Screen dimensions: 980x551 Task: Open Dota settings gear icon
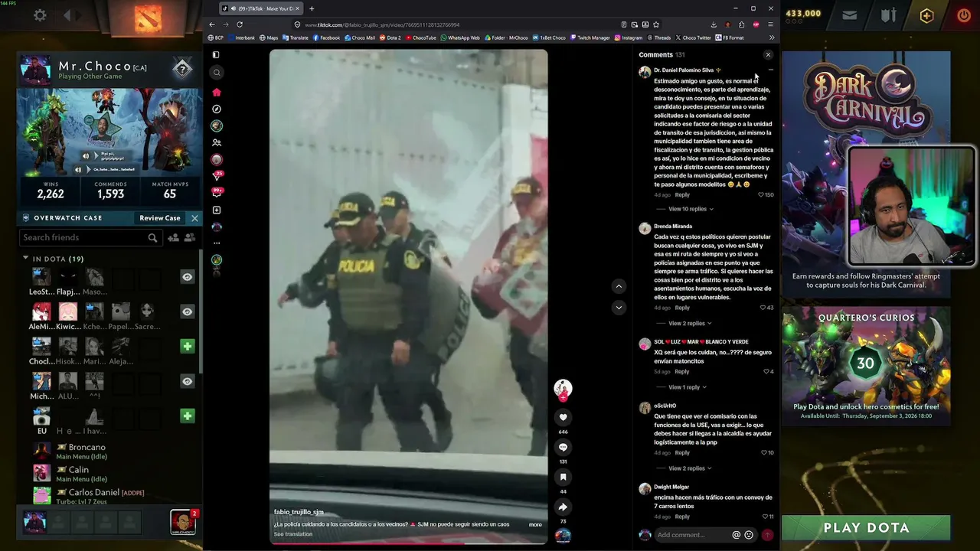(40, 15)
